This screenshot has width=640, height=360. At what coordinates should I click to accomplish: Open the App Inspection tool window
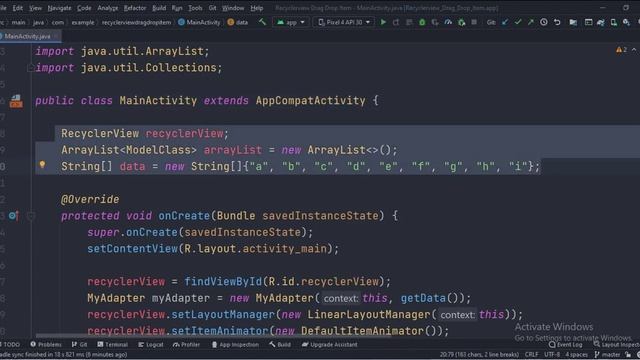pos(235,344)
